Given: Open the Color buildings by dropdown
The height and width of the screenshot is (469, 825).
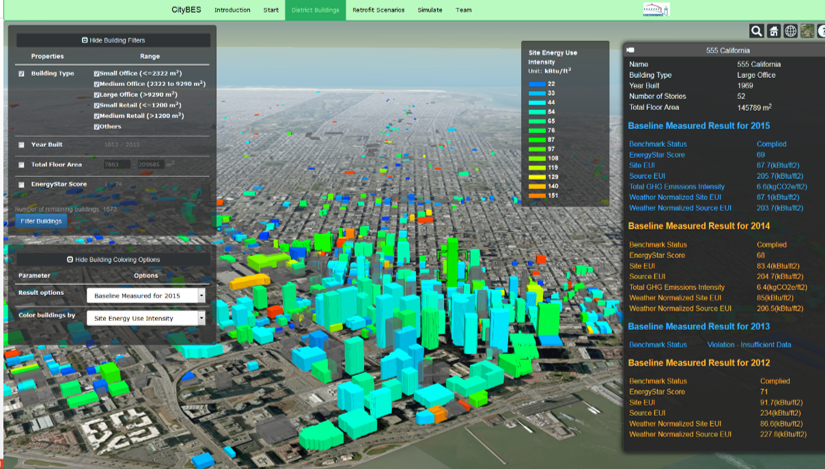Looking at the screenshot, I should coord(146,318).
